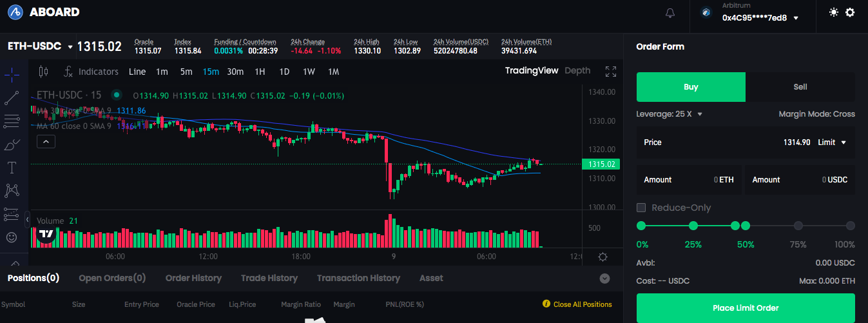Open the Leverage 25 X dropdown
Image resolution: width=868 pixels, height=323 pixels.
click(x=669, y=114)
